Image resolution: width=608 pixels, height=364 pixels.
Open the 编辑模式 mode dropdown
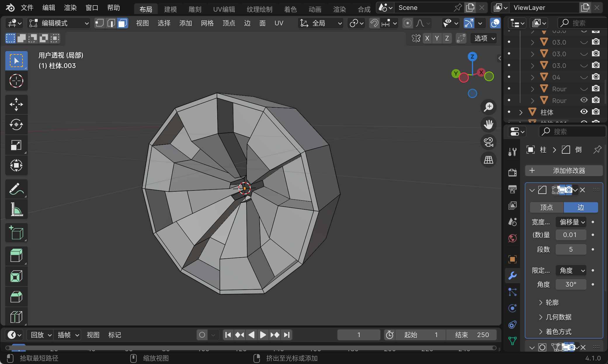(x=59, y=23)
